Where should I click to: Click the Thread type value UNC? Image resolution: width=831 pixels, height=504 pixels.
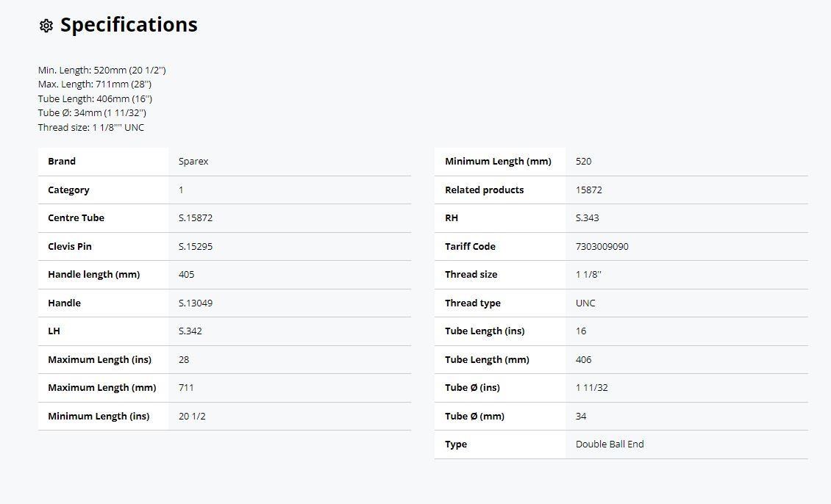[585, 303]
